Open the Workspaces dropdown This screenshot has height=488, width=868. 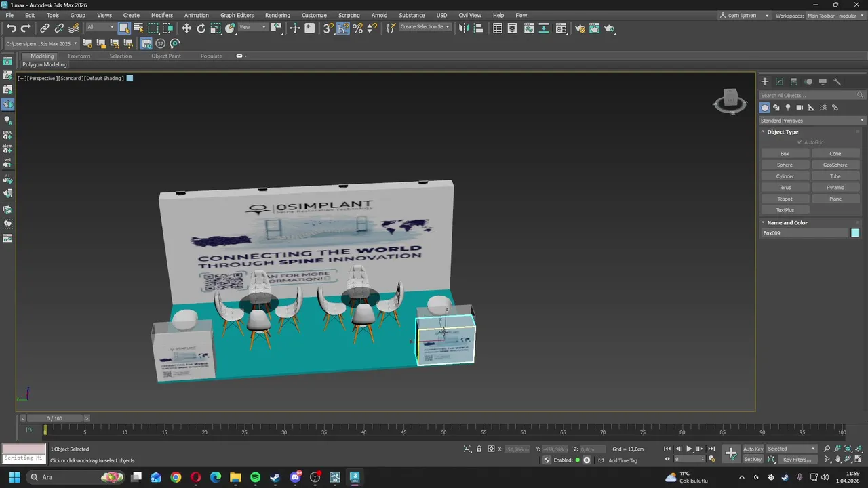pos(834,16)
